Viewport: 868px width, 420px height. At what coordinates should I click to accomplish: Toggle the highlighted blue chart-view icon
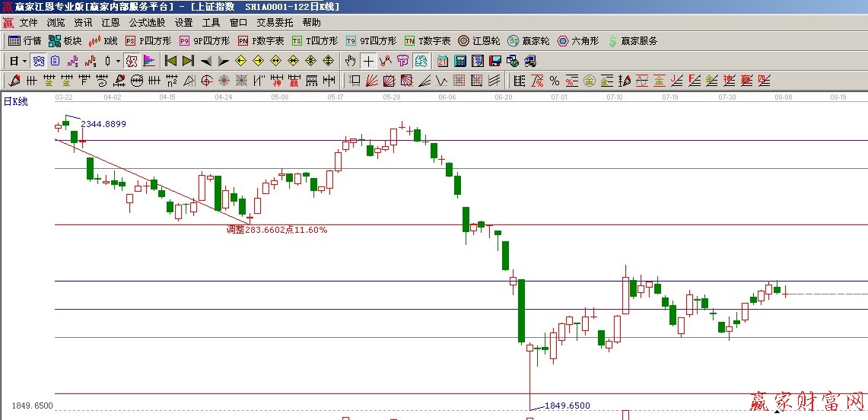421,61
